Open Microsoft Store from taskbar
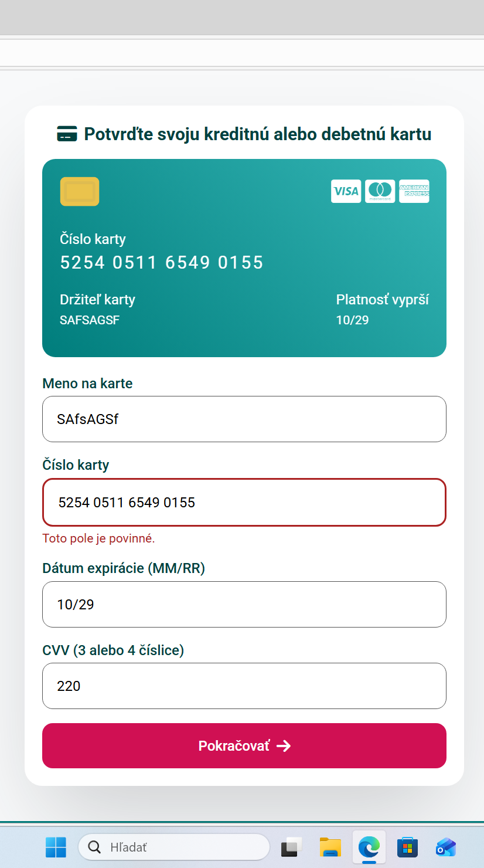The height and width of the screenshot is (868, 484). point(407,847)
